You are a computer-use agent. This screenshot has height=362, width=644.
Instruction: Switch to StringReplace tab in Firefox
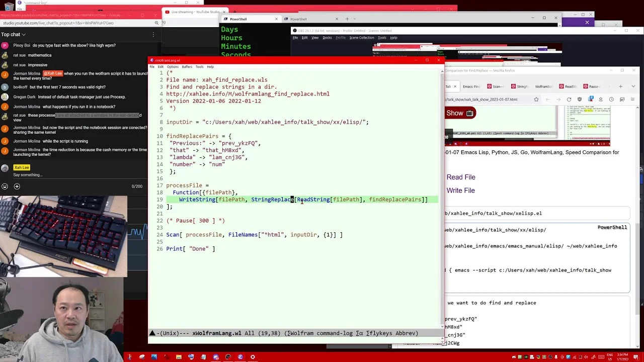(x=522, y=86)
